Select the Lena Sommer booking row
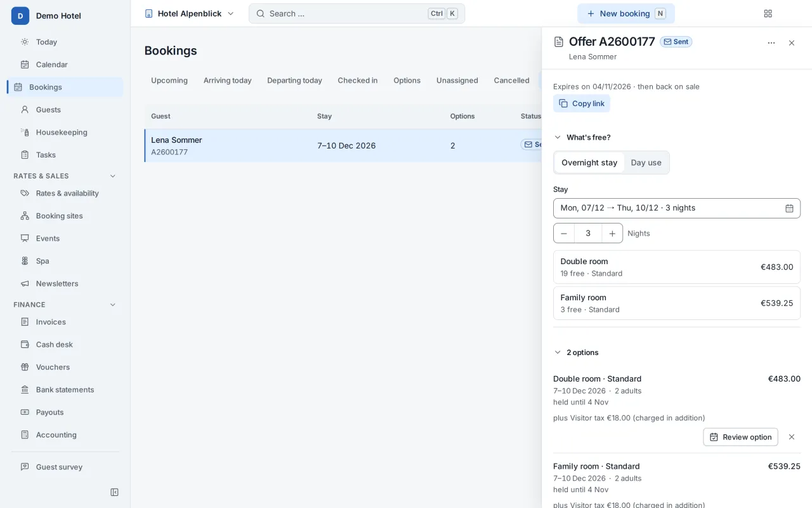Screen dimensions: 812x508 point(343,145)
